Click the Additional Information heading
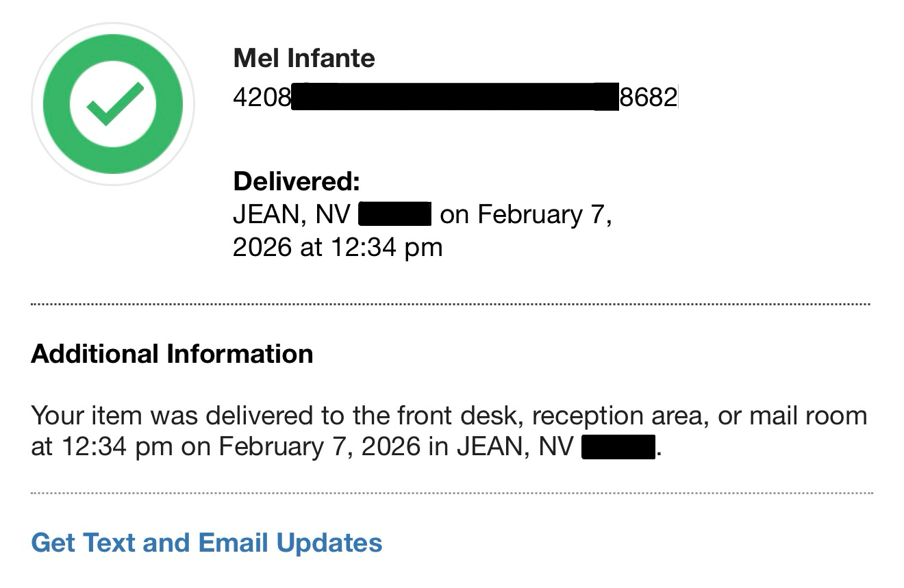Screen dimensions: 904x588 (x=172, y=354)
